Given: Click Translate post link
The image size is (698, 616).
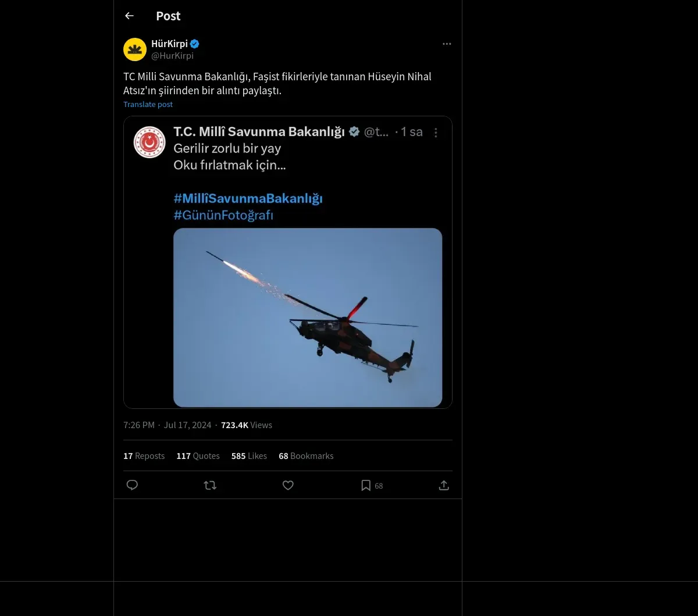Looking at the screenshot, I should [148, 105].
